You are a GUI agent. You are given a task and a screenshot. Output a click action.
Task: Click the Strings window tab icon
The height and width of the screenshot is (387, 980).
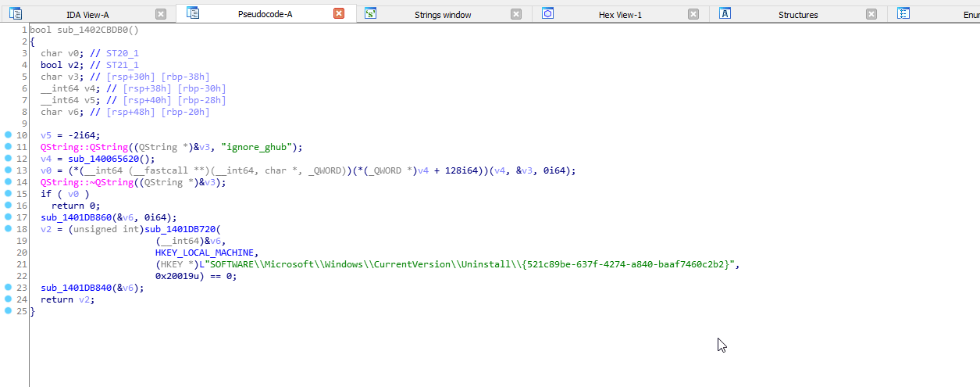(x=370, y=13)
